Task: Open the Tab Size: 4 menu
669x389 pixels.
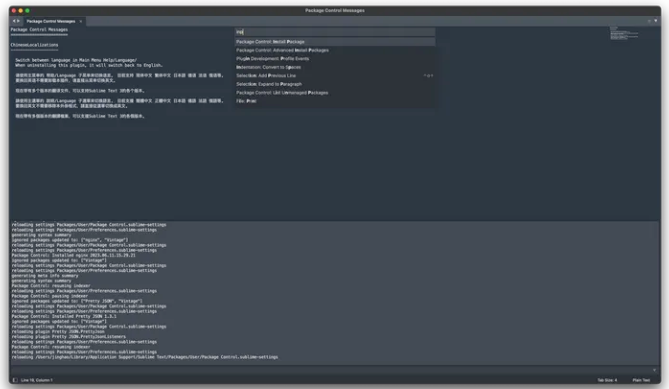Action: point(607,380)
